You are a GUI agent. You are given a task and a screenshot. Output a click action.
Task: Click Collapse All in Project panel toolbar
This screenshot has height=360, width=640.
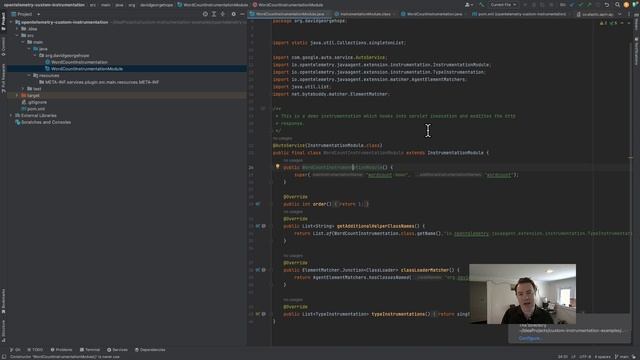point(223,14)
